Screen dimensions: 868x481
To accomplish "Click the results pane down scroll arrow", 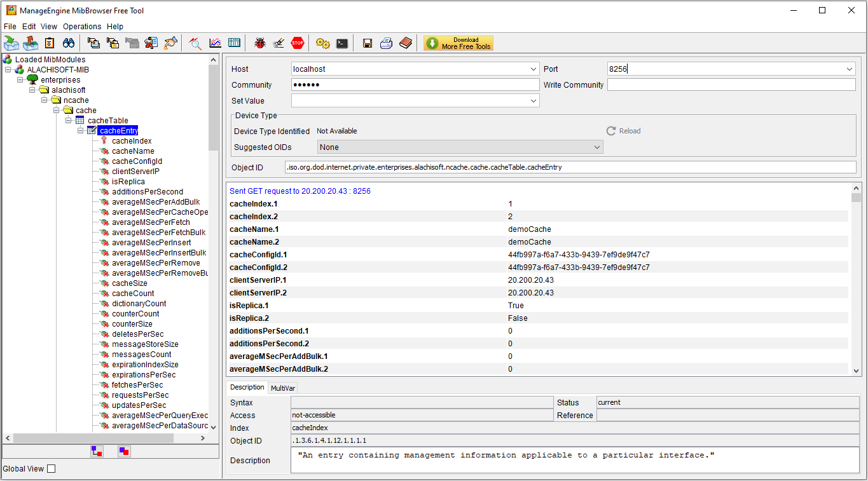I will coord(856,370).
